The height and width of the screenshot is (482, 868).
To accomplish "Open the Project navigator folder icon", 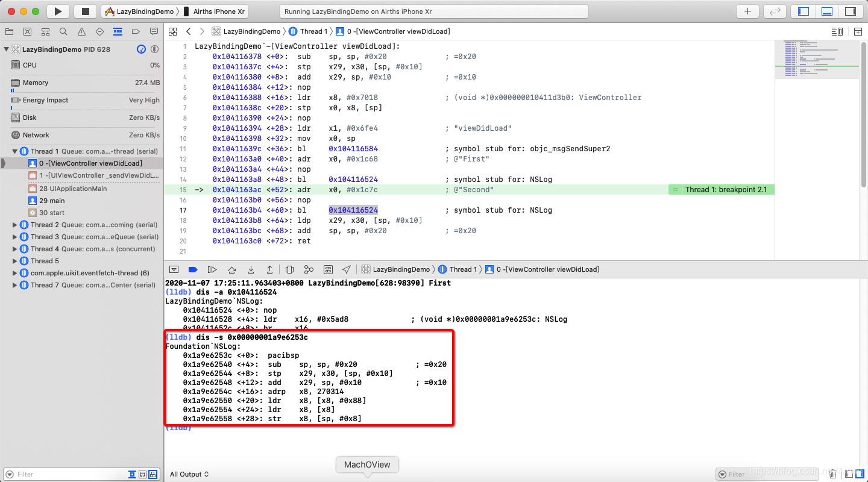I will point(9,31).
